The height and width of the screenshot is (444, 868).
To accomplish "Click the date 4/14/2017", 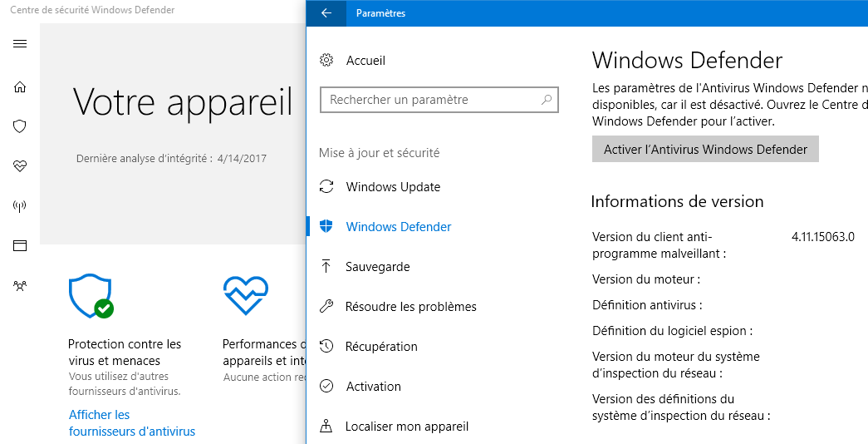I will click(x=242, y=159).
